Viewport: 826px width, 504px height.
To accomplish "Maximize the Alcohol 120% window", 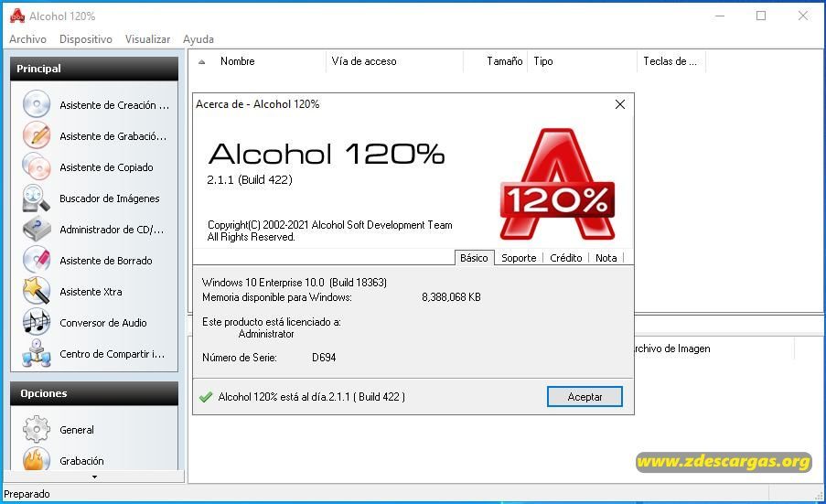I will [761, 16].
